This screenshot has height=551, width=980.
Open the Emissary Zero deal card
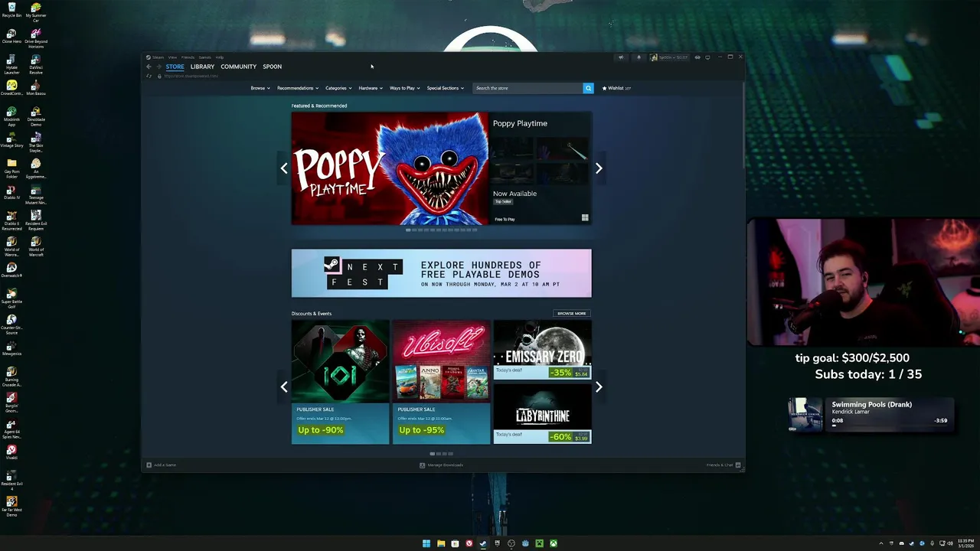542,350
